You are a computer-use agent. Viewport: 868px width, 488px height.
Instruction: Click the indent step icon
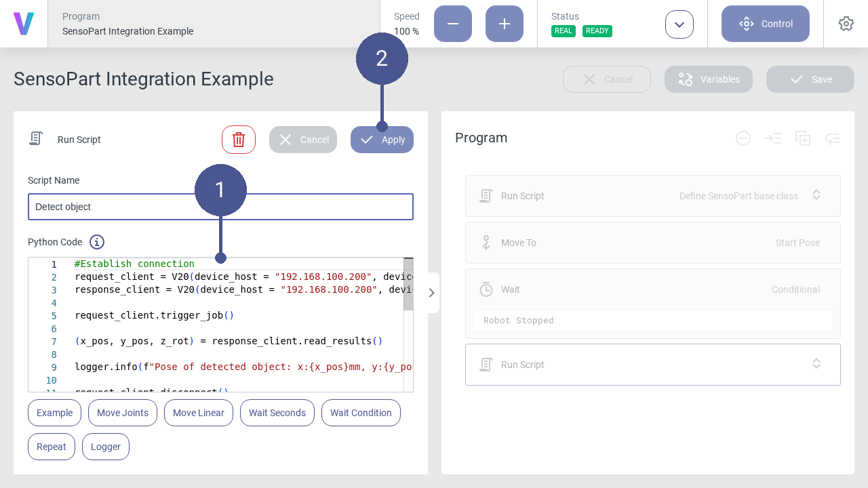point(773,138)
